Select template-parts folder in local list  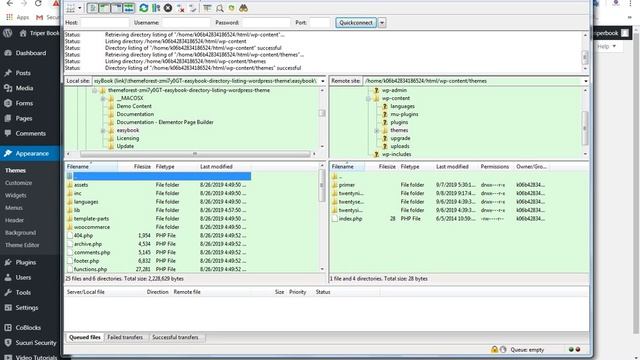(x=91, y=219)
